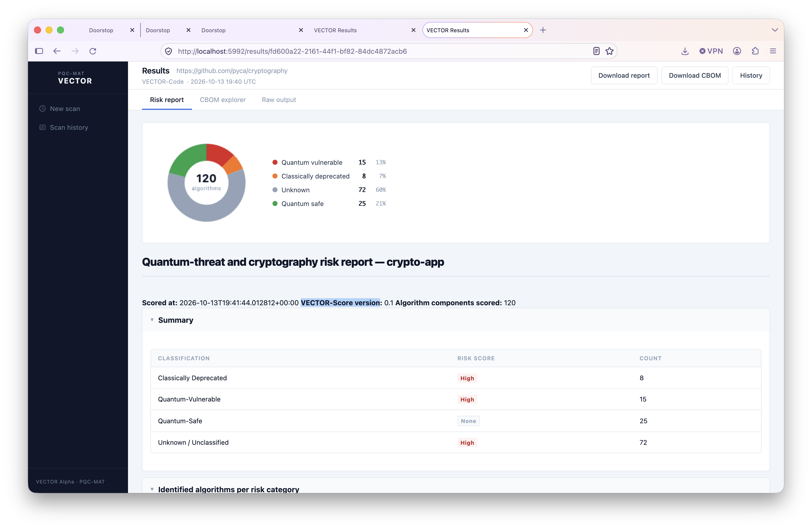Viewport: 812px width, 530px height.
Task: Reload the page with the refresh icon
Action: (x=93, y=51)
